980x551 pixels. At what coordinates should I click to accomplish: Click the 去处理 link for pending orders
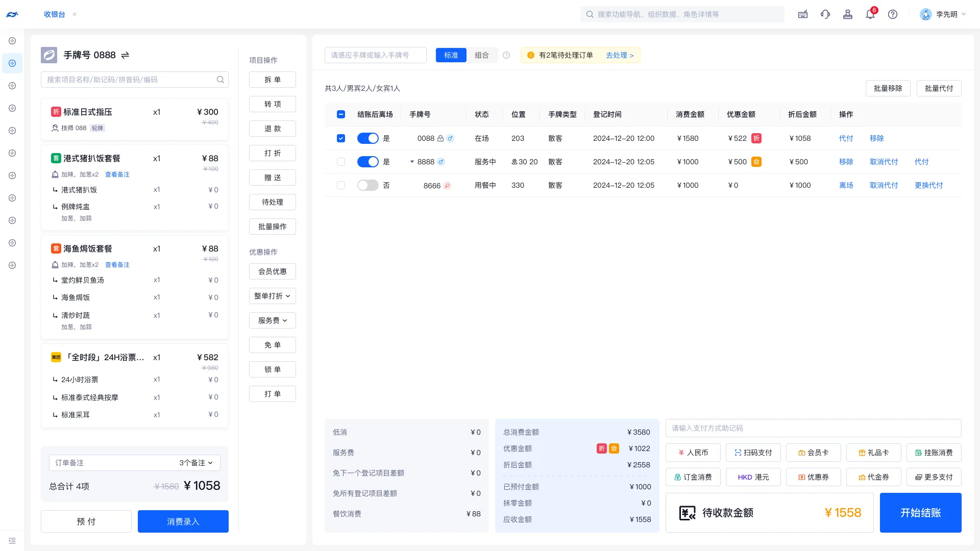click(x=618, y=55)
